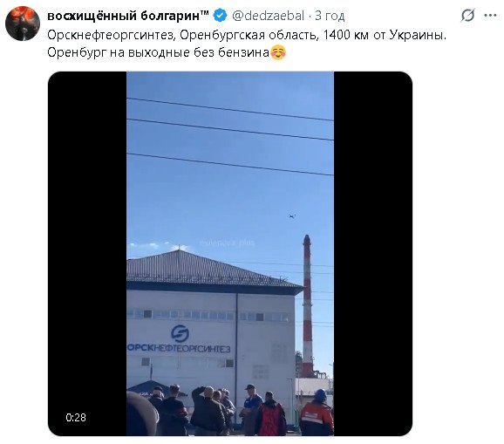
Task: Open the @dedzaebal handle link
Action: [x=268, y=16]
